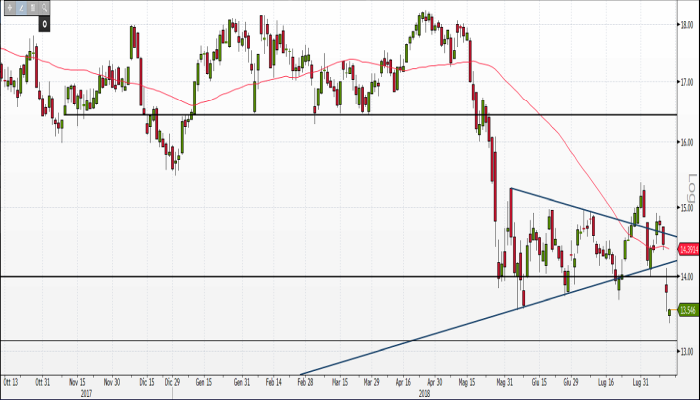
Task: Click the 15.00 price axis label
Action: (687, 209)
